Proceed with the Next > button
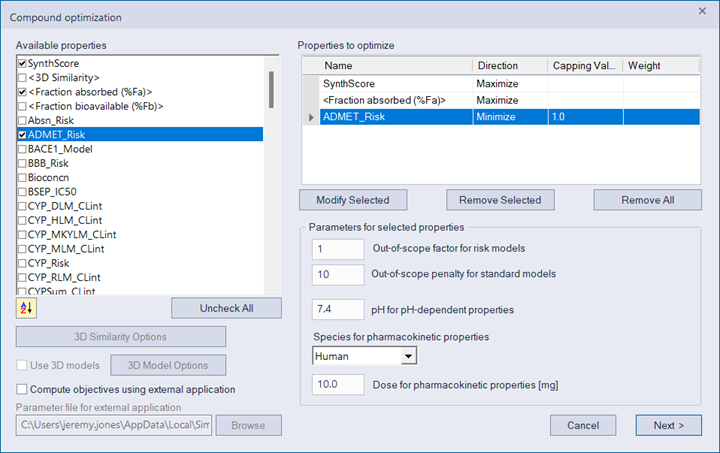Viewport: 720px width, 453px height. [669, 425]
